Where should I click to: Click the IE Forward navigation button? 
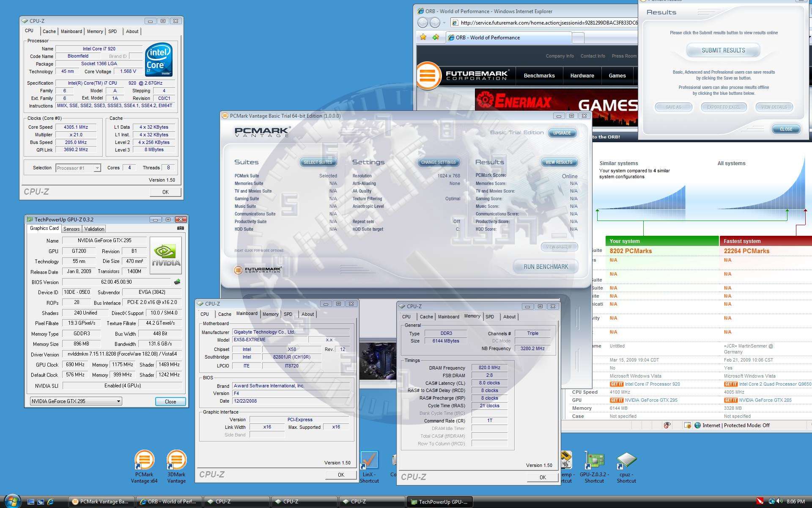click(435, 22)
